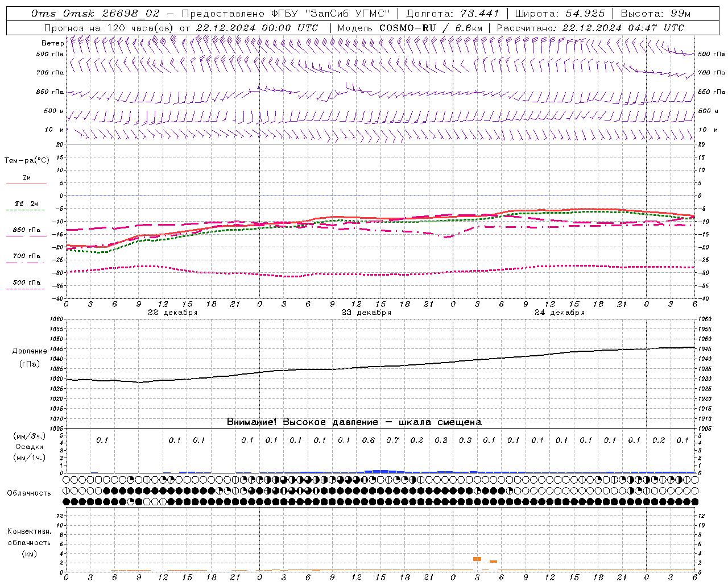The height and width of the screenshot is (582, 728).
Task: Click the 850 гПа temperature legend entry
Action: coord(26,230)
